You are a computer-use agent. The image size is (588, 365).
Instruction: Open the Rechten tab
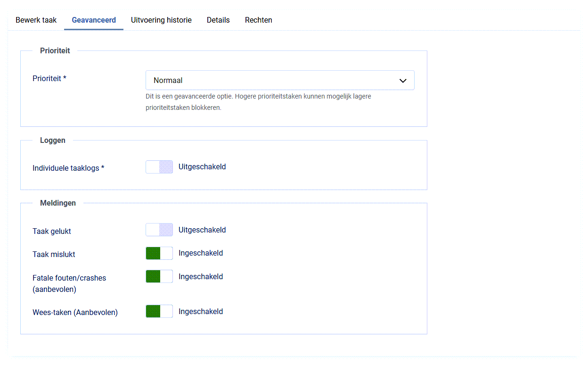(258, 20)
